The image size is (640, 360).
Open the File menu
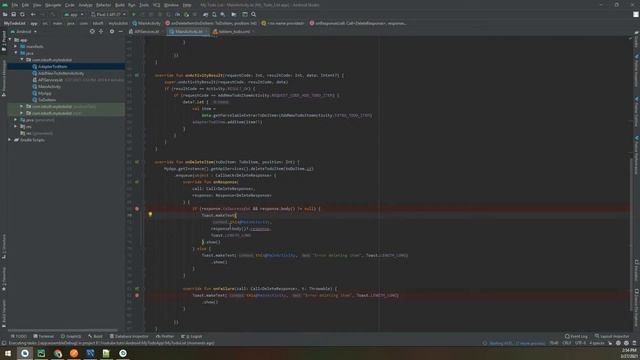point(15,5)
